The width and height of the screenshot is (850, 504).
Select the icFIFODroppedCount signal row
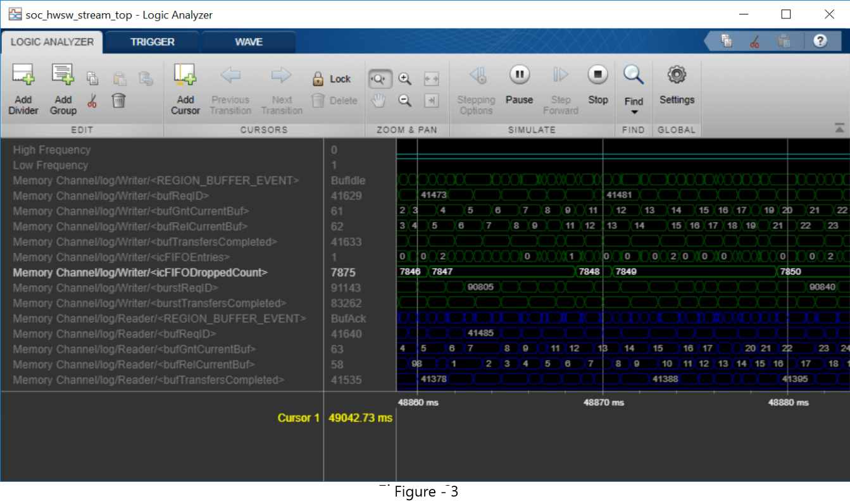pyautogui.click(x=141, y=273)
